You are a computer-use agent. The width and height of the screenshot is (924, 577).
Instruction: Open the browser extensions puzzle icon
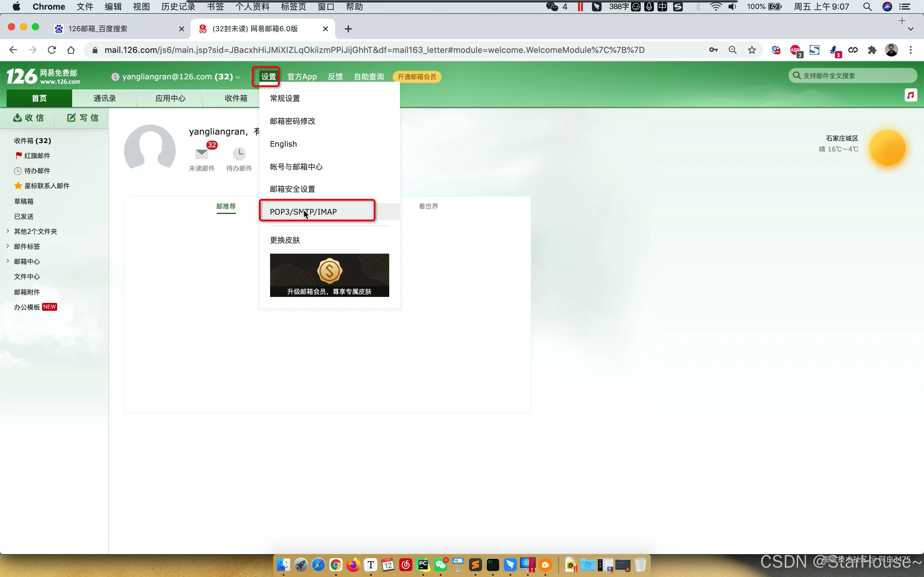(x=873, y=50)
